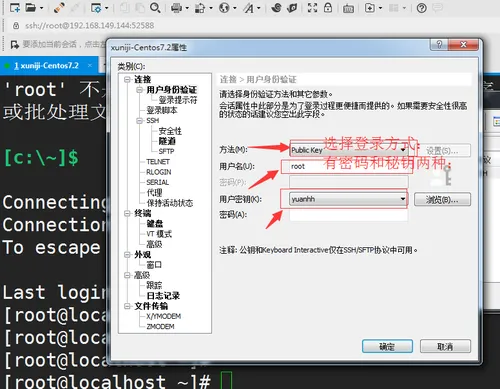Select 登录提示符 in the category tree
500x389 pixels.
(x=178, y=100)
